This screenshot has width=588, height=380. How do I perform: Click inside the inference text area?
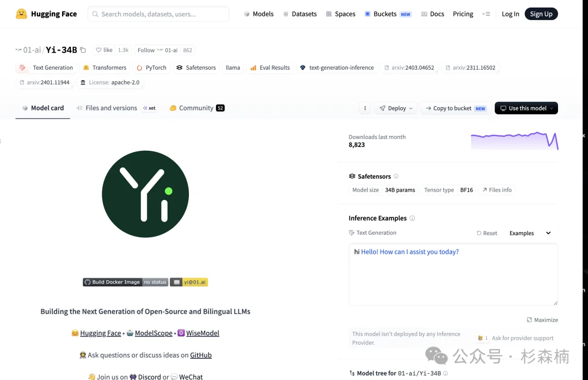(453, 274)
